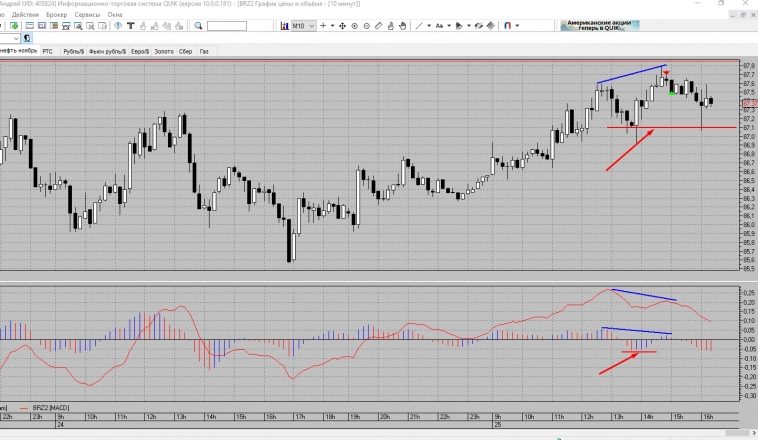The width and height of the screenshot is (758, 440).
Task: Toggle the magnet snap tool
Action: click(x=507, y=24)
